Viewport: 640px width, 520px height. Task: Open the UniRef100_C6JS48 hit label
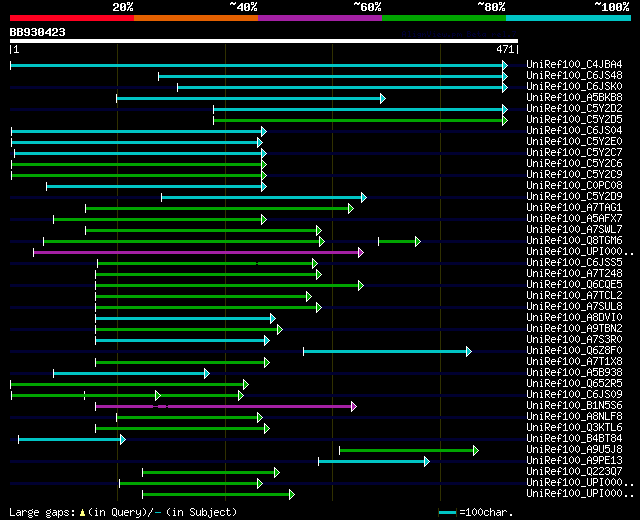click(574, 76)
